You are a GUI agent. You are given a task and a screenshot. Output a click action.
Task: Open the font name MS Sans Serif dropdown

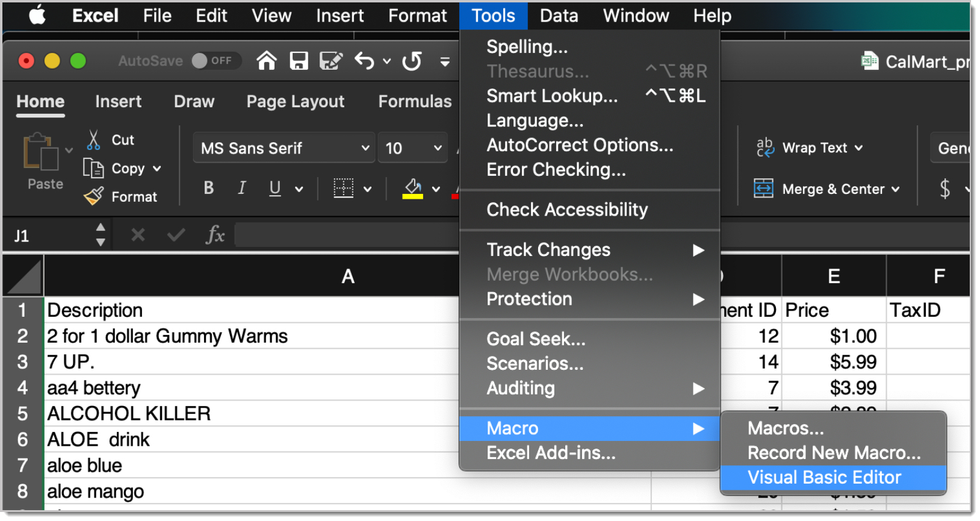click(x=365, y=148)
